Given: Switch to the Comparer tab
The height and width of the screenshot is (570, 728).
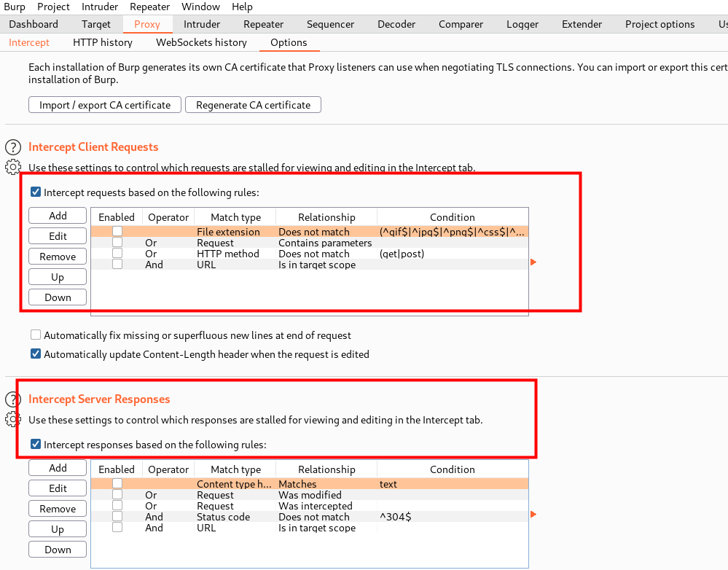Looking at the screenshot, I should (x=461, y=24).
